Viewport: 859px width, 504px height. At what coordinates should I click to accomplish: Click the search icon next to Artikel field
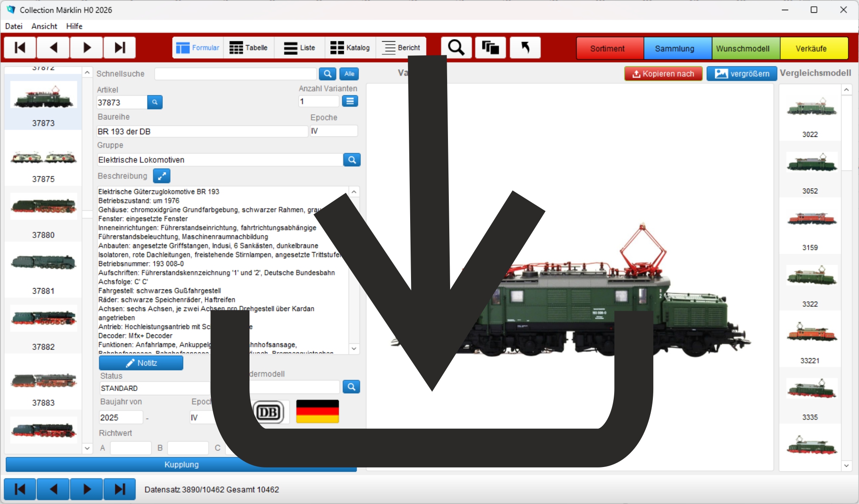click(x=155, y=102)
